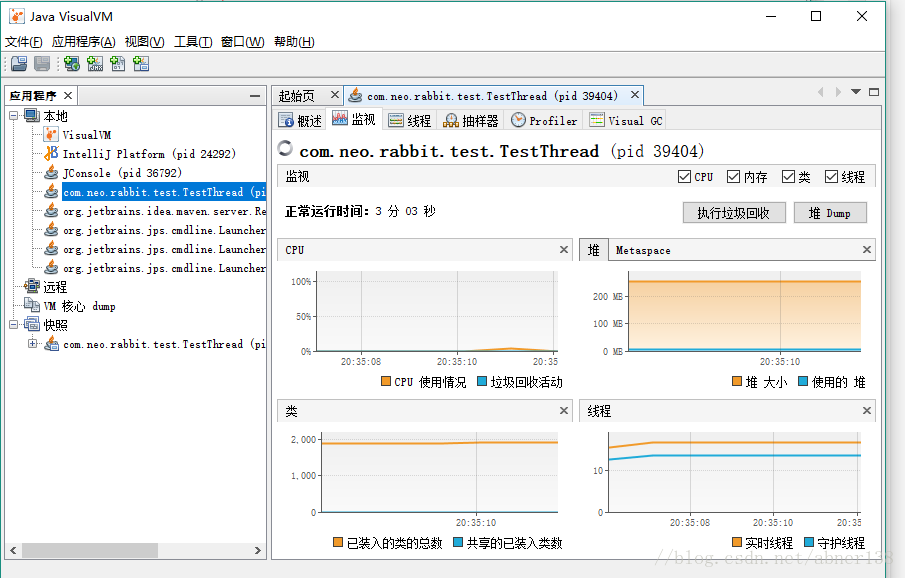Toggle the CPU checkbox
This screenshot has height=578, width=905.
[x=685, y=177]
